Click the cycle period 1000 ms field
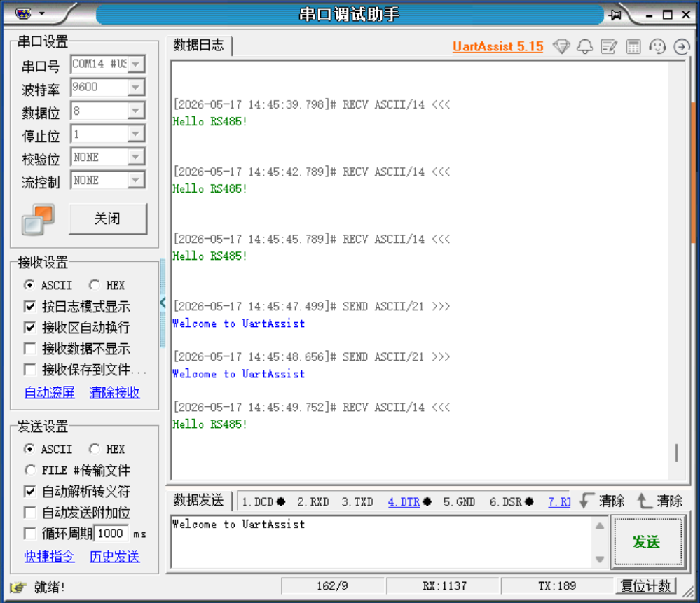The width and height of the screenshot is (700, 603). (x=111, y=534)
